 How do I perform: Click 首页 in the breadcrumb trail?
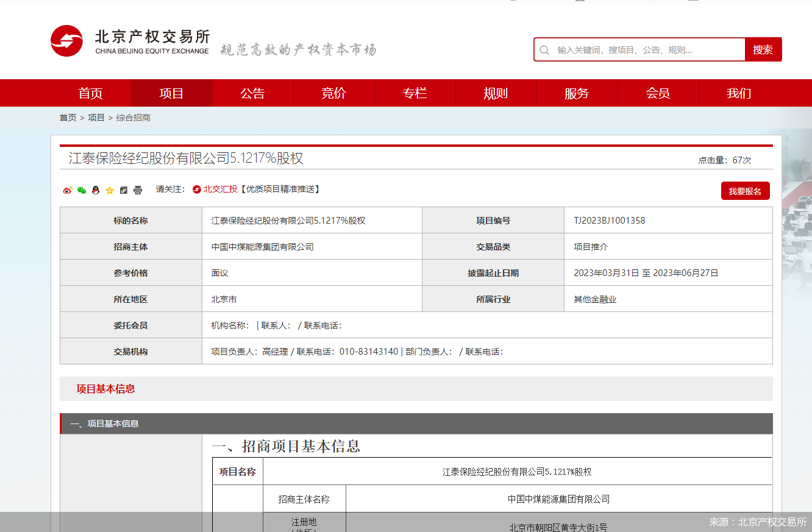(x=68, y=117)
